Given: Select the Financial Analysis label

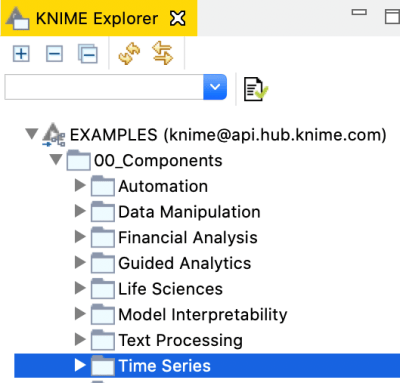Looking at the screenshot, I should point(188,238).
